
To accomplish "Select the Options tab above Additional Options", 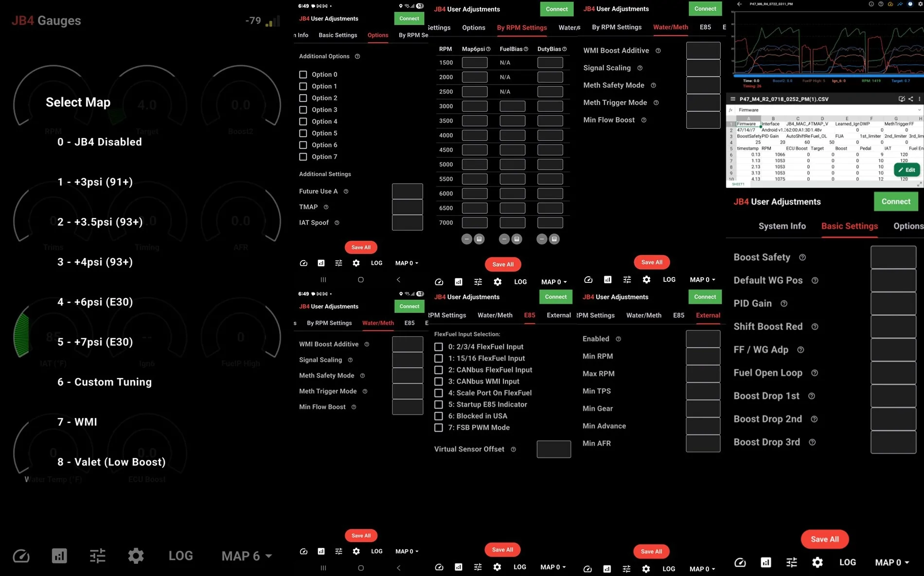I will (378, 35).
